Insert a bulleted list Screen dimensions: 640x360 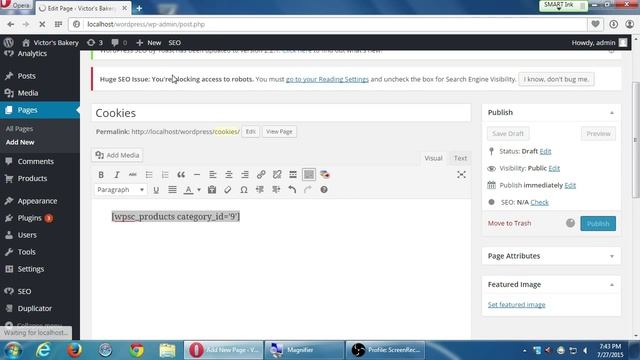pos(149,175)
